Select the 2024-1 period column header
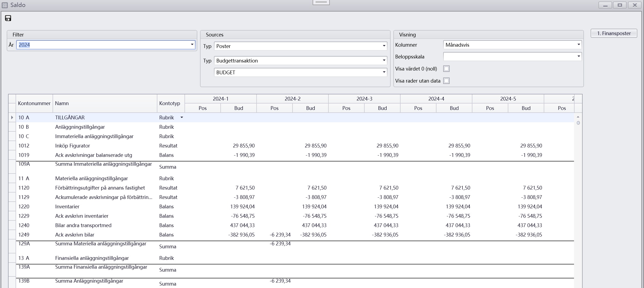This screenshot has width=644, height=288. click(x=220, y=99)
